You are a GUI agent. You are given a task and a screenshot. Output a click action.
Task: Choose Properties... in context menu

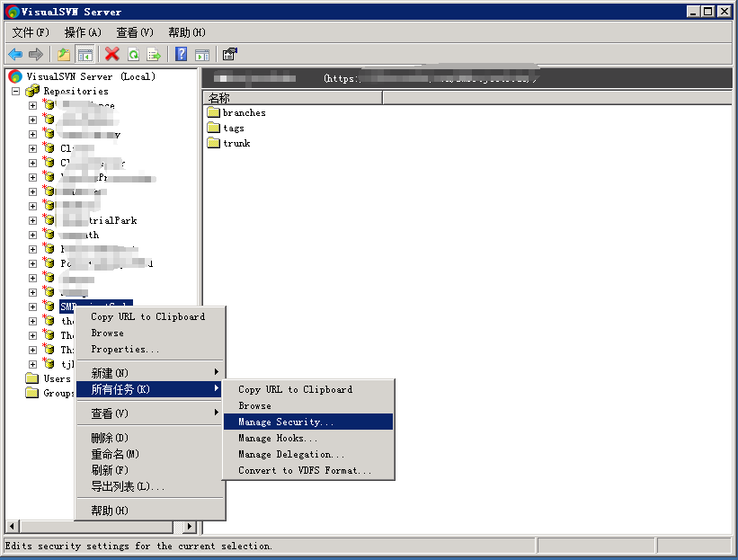[x=147, y=349]
